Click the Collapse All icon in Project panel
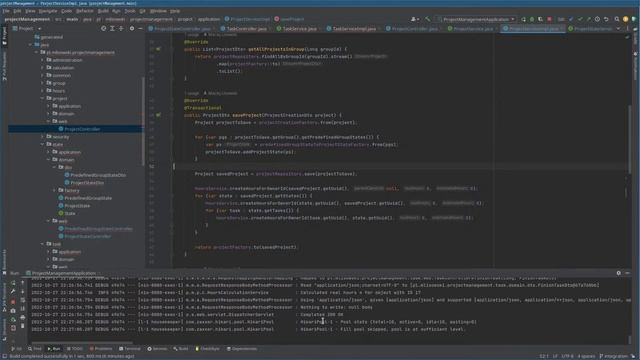Image resolution: width=640 pixels, height=360 pixels. point(121,29)
